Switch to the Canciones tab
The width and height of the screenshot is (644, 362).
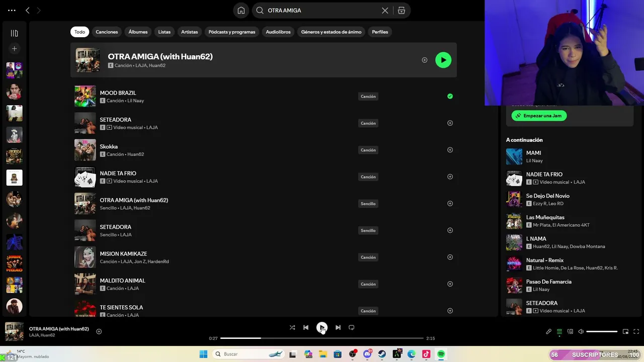pos(107,32)
